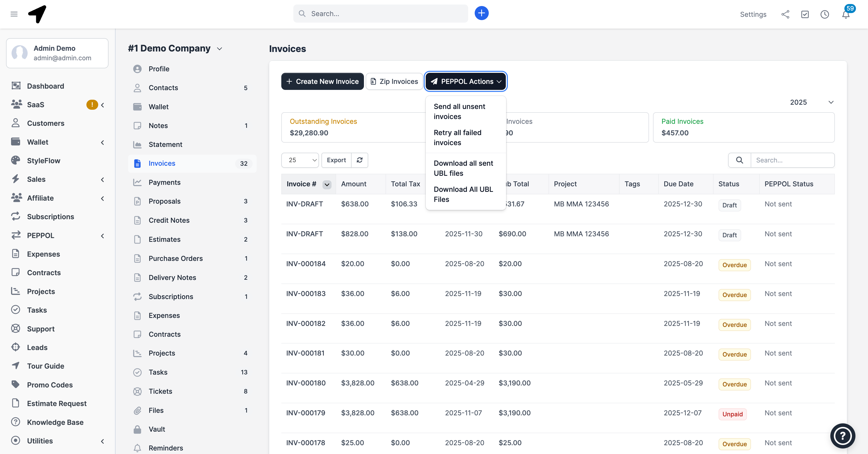Screen dimensions: 868x454
Task: Open the round help question-mark button
Action: (x=842, y=435)
